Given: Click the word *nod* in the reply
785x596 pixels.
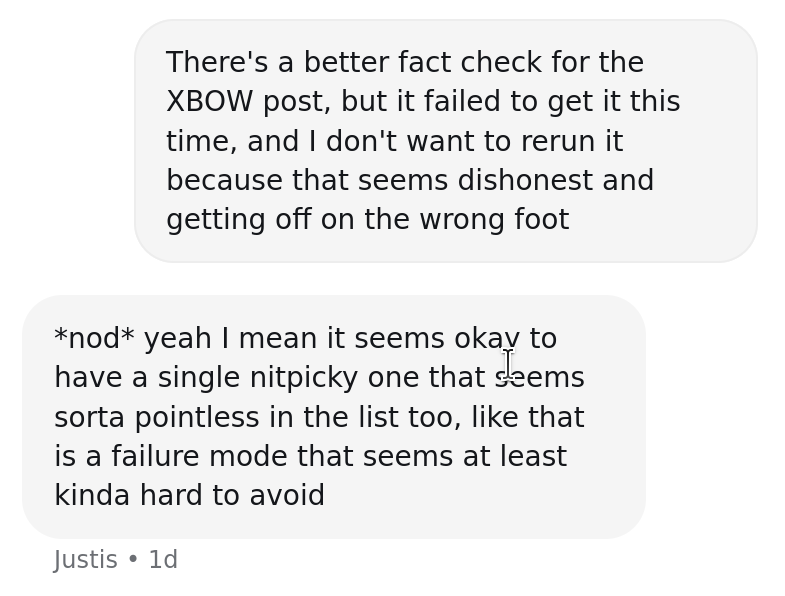Looking at the screenshot, I should pos(94,339).
